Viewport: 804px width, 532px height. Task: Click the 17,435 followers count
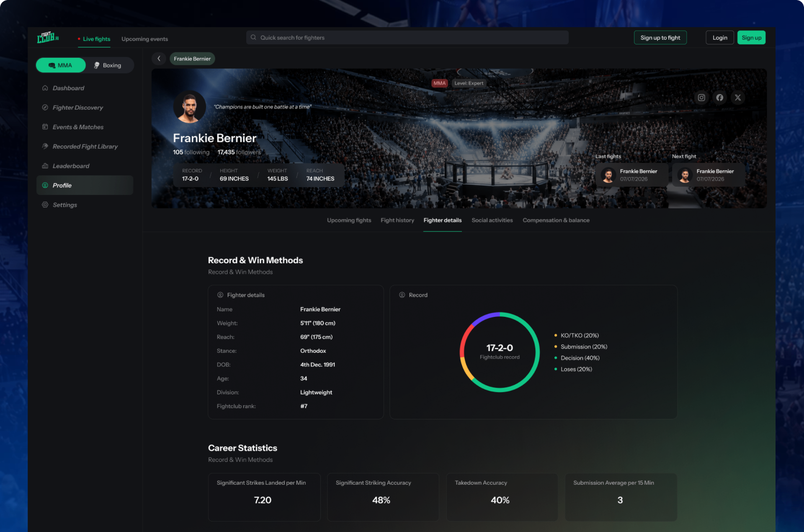click(x=239, y=152)
